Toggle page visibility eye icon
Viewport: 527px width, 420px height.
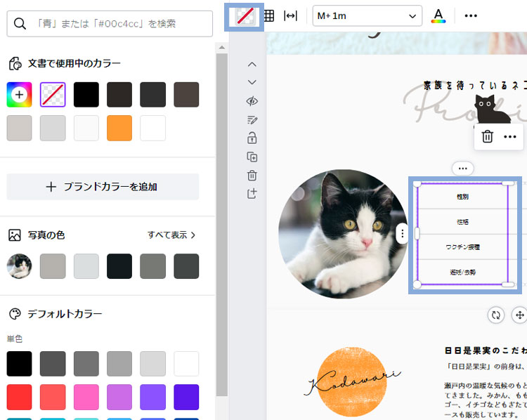pos(252,101)
